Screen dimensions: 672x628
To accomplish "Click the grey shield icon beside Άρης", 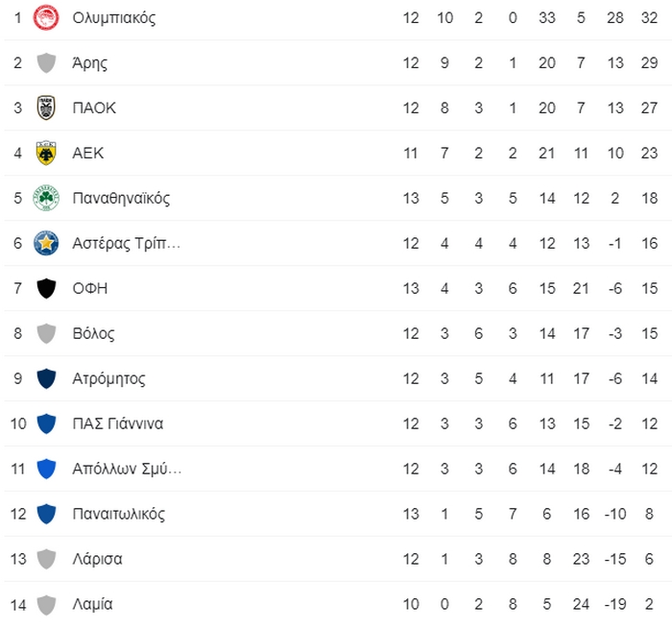I will 46,63.
